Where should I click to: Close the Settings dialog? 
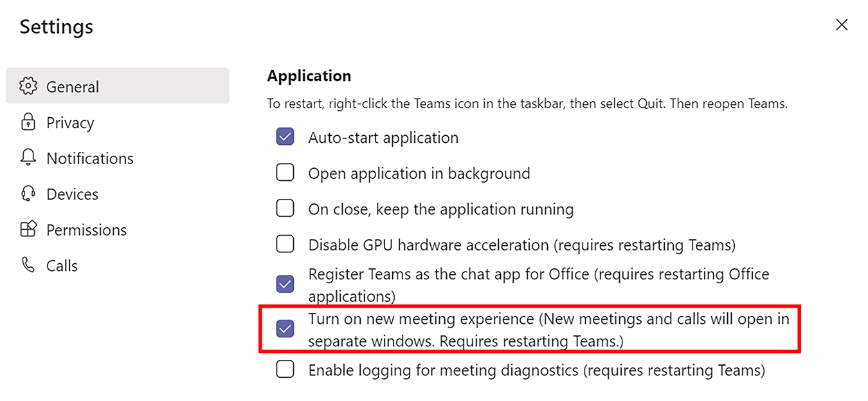(841, 25)
